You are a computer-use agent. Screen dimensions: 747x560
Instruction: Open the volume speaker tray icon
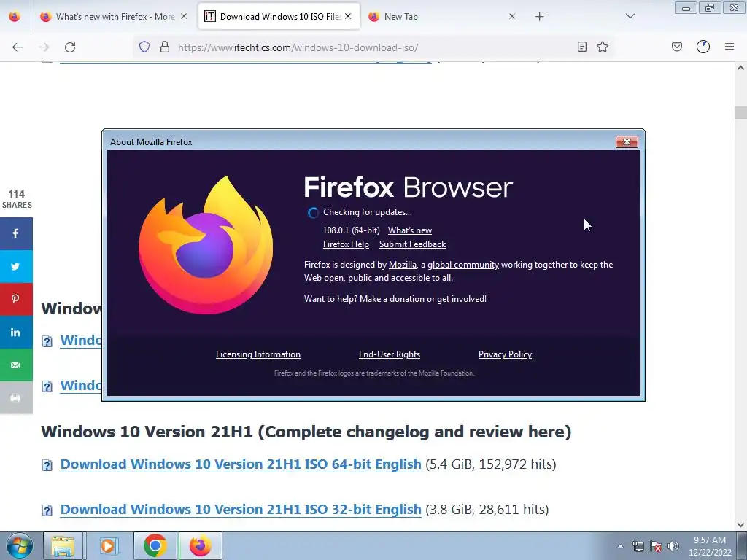click(x=673, y=546)
